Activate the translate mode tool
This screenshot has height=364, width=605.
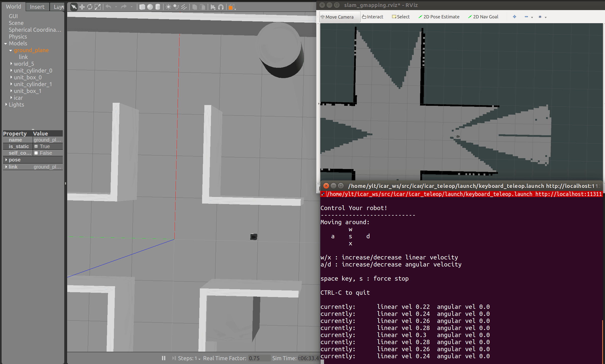82,7
